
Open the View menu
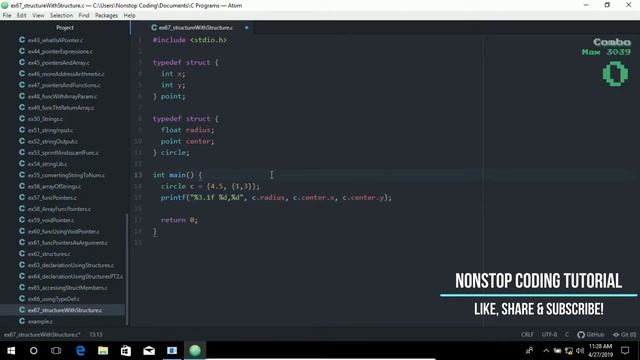point(38,16)
